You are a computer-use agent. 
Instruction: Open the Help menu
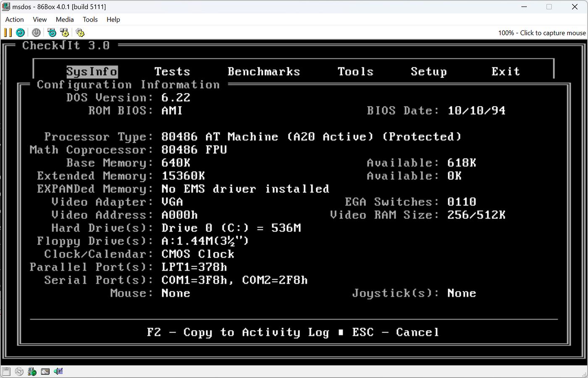pyautogui.click(x=113, y=19)
